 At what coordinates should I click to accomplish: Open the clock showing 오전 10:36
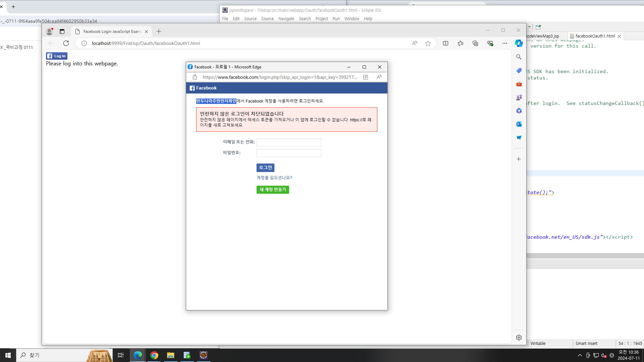(629, 355)
